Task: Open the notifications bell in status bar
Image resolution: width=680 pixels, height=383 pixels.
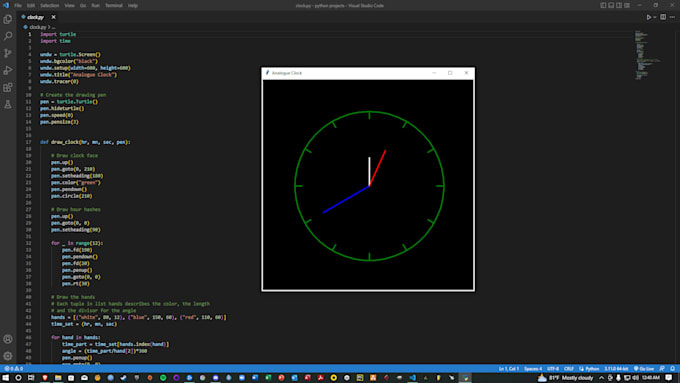Action: point(672,369)
